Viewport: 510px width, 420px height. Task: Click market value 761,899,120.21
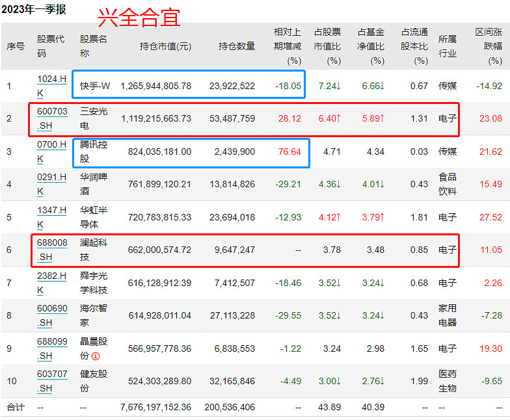tap(159, 184)
